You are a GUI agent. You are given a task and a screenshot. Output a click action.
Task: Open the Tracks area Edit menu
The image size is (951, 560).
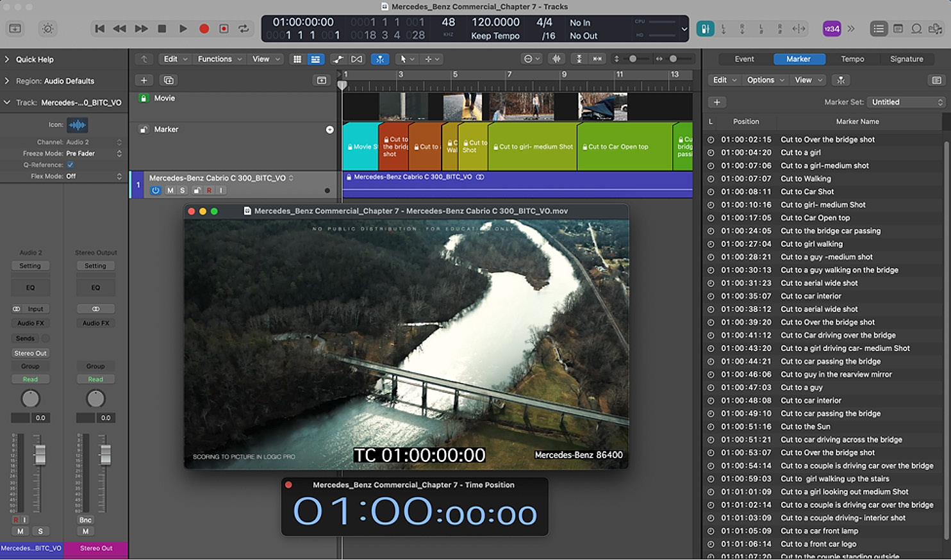174,59
